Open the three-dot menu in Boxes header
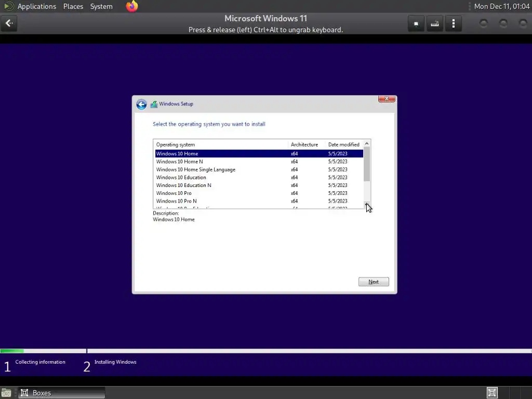Screen dimensions: 532x399 tap(453, 23)
